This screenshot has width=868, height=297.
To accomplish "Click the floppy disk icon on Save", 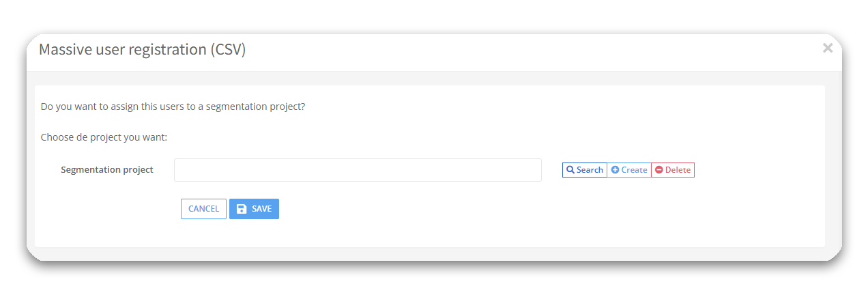I will point(242,209).
